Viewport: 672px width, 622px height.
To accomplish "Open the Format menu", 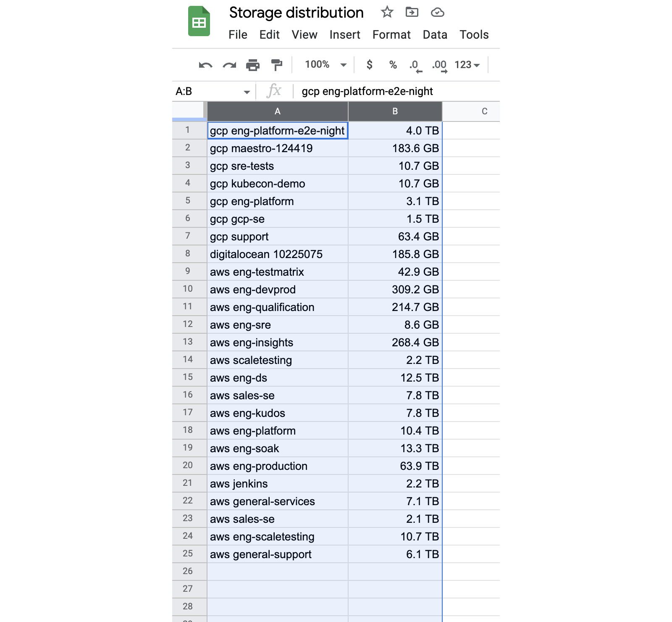I will 391,34.
